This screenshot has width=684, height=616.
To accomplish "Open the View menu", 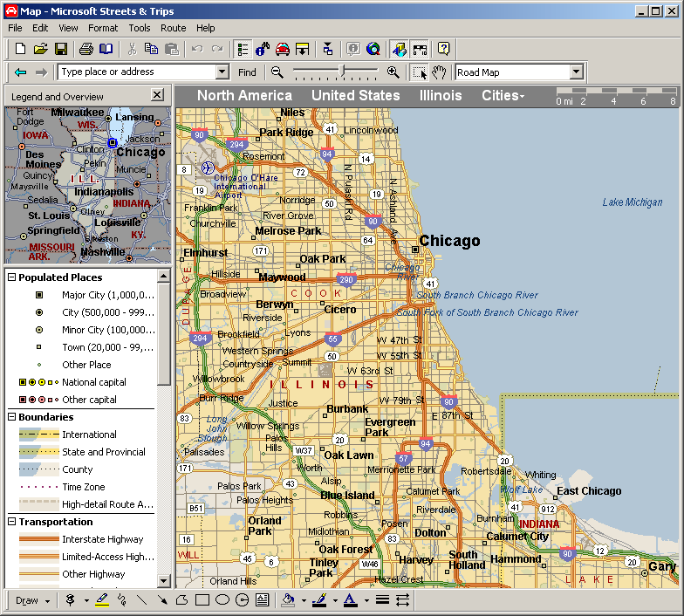I will pyautogui.click(x=68, y=28).
